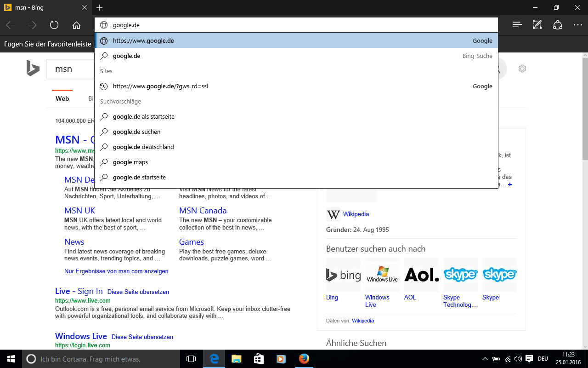
Task: Open the News sublink
Action: coord(74,242)
